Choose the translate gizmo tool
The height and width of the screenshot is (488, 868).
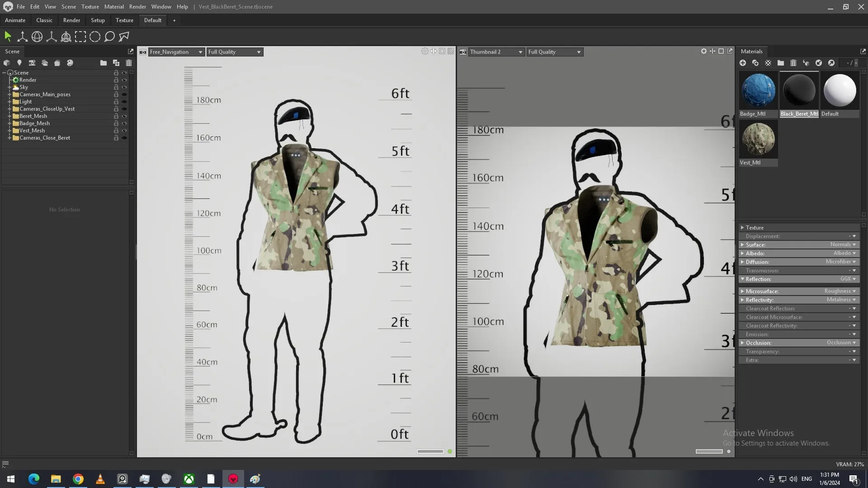point(22,37)
